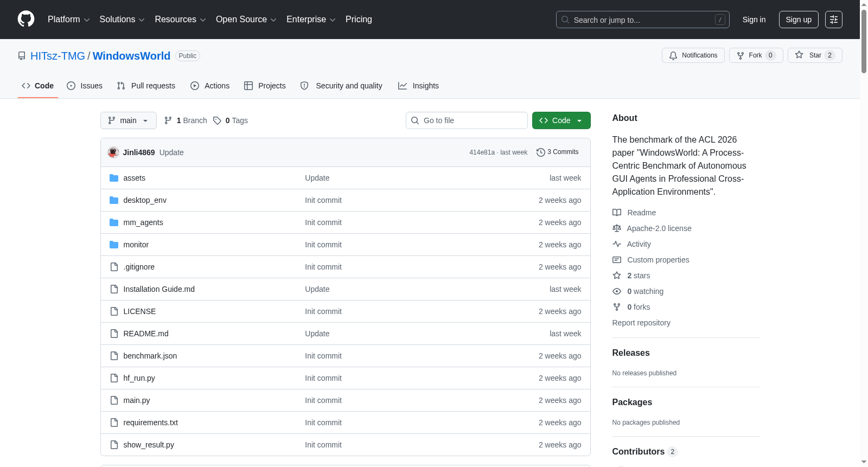Viewport: 868px width, 467px height.
Task: Open the HITsz-TMG organization link
Action: point(58,56)
